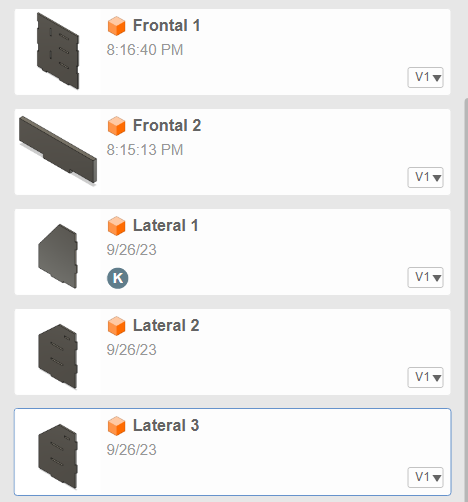
Task: Click the orange cube icon beside Lateral 2
Action: pyautogui.click(x=116, y=326)
